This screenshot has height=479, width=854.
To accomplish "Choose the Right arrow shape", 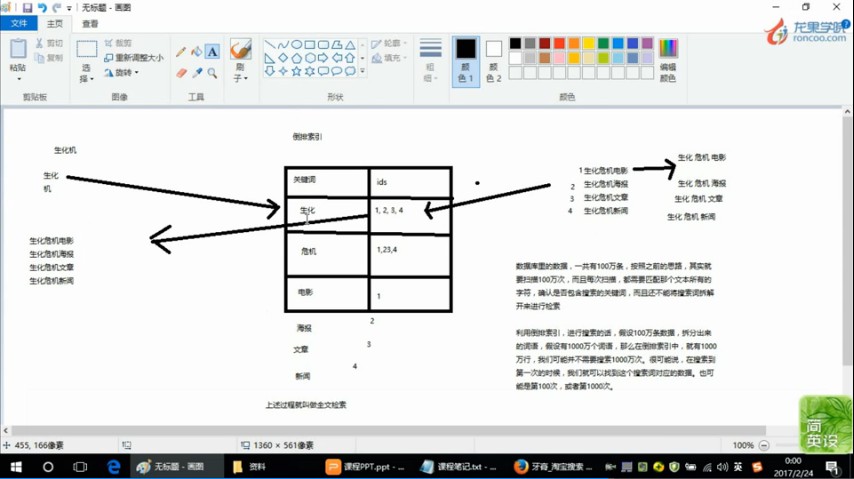I will pos(324,58).
